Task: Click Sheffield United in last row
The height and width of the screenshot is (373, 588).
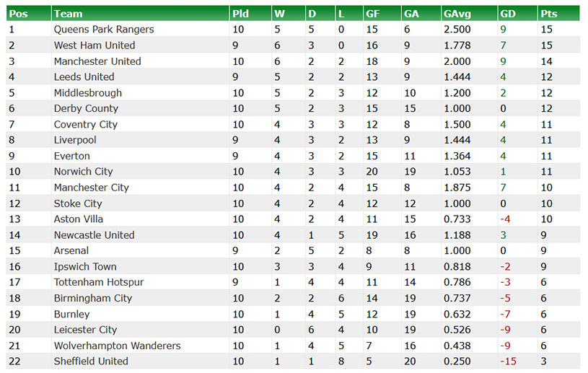Action: pyautogui.click(x=91, y=361)
